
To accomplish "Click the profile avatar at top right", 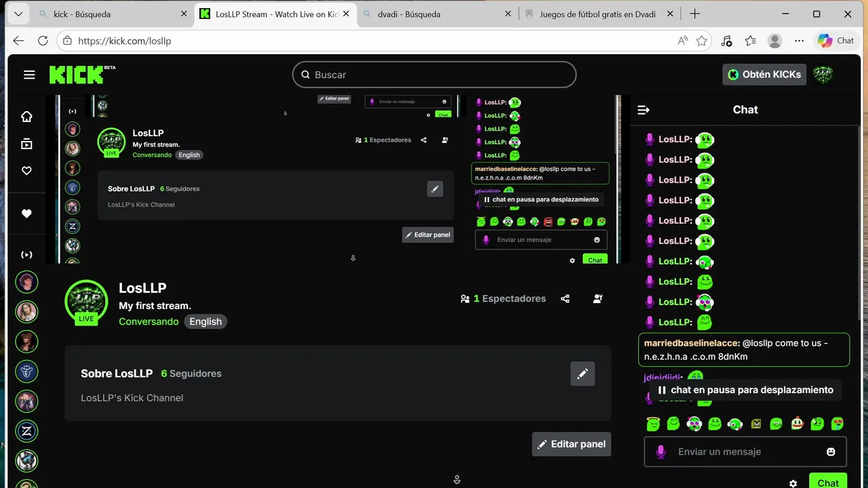I will point(823,75).
